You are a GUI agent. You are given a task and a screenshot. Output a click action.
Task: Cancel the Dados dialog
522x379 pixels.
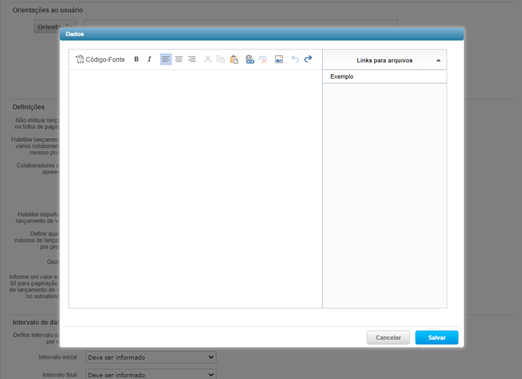pos(388,338)
